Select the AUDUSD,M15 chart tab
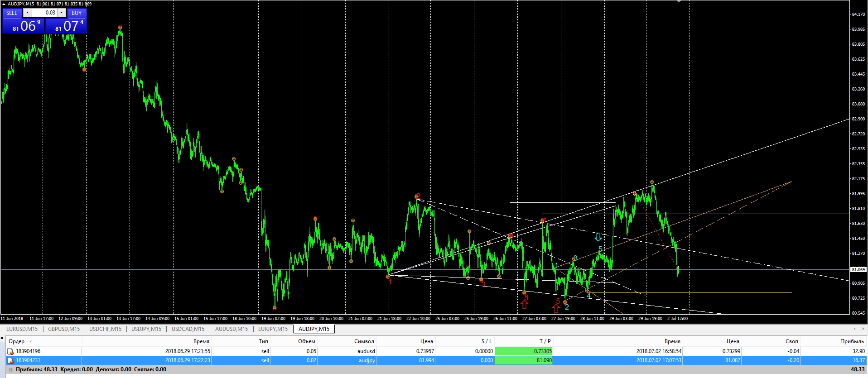868x378 pixels. (x=231, y=329)
